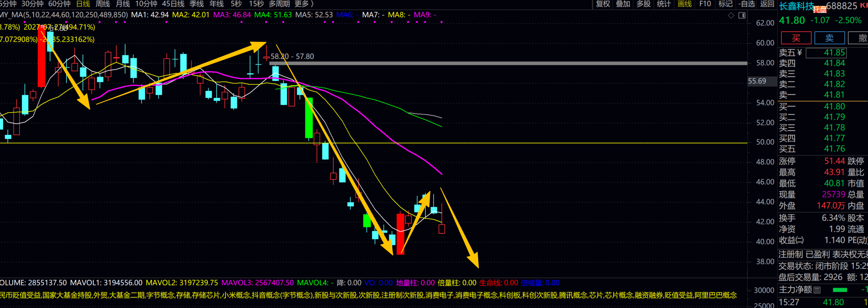Click the ¥ symbol beside 卖五
This screenshot has width=868, height=308.
(x=800, y=52)
